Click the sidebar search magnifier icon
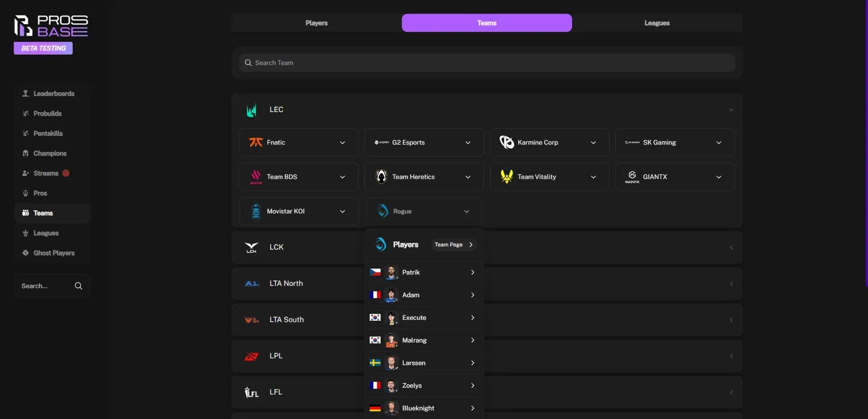The height and width of the screenshot is (419, 868). pyautogui.click(x=78, y=286)
